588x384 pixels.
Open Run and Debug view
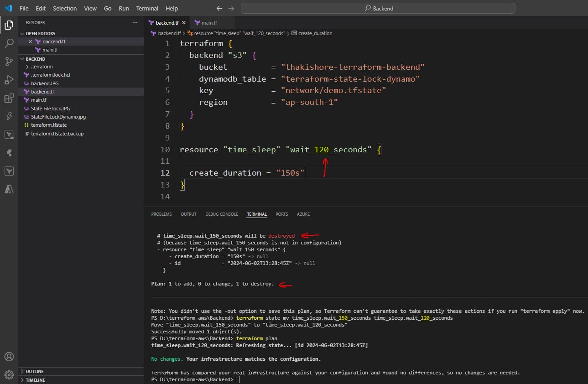click(9, 80)
